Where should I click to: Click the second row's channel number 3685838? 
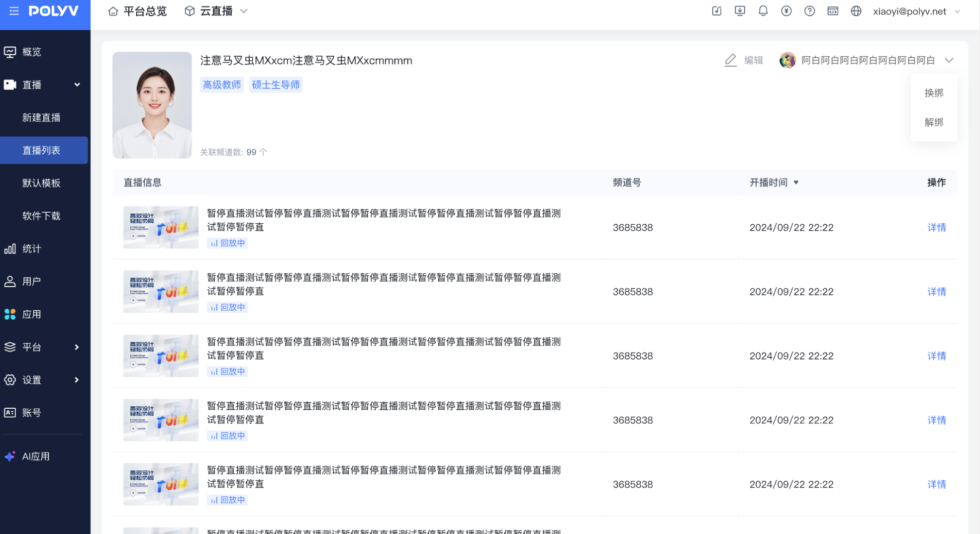pos(633,291)
